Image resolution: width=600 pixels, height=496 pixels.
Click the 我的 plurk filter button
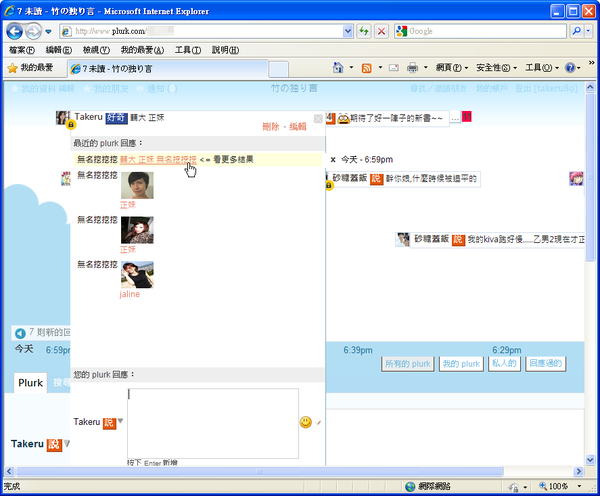tap(461, 364)
